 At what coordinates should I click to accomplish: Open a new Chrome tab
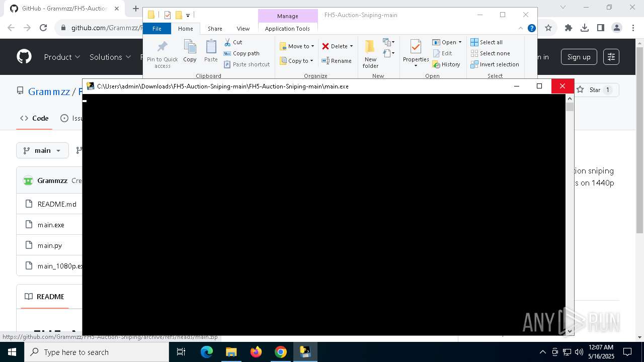(135, 8)
